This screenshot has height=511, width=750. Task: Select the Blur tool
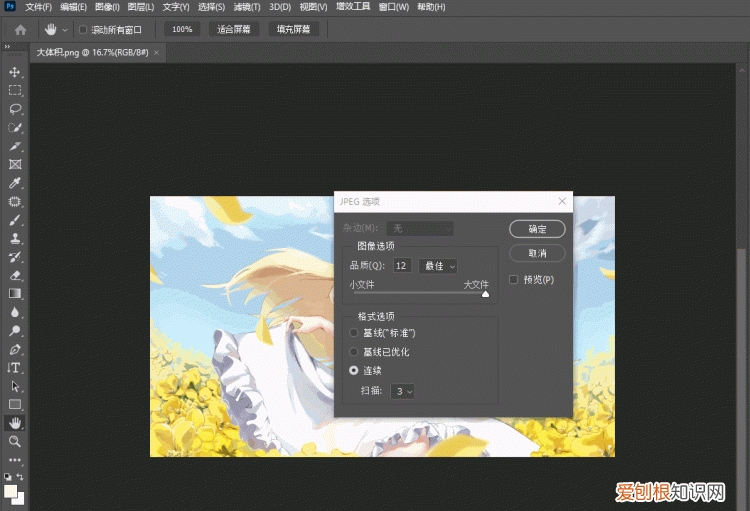click(15, 312)
